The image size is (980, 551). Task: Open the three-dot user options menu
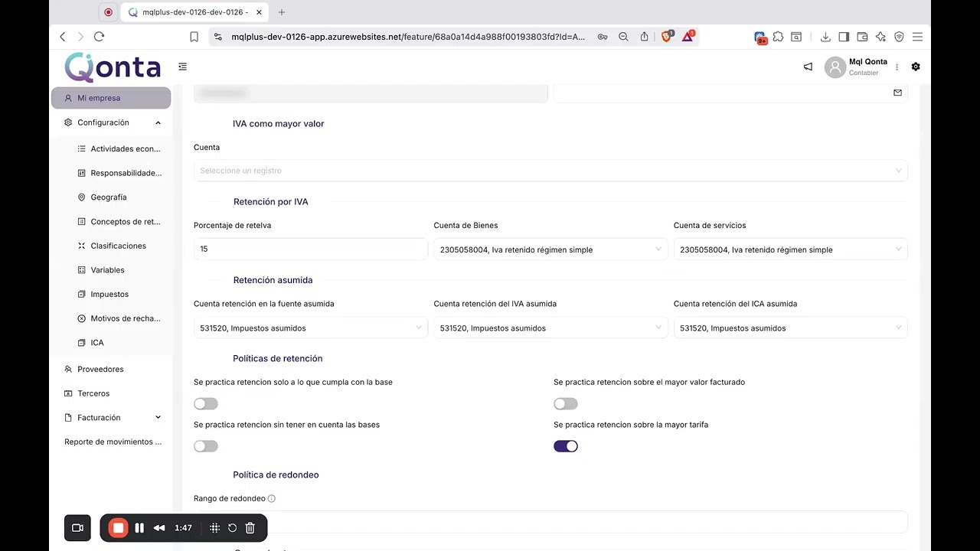(897, 67)
